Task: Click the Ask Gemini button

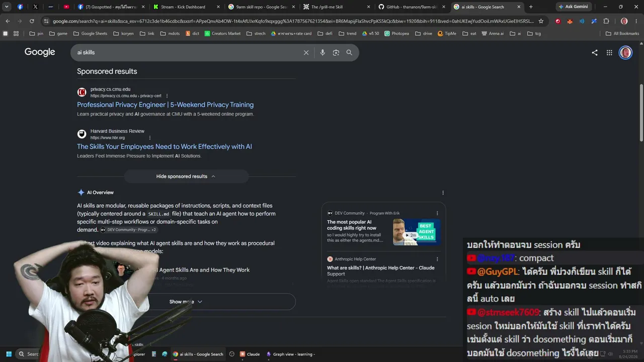Action: coord(573,7)
